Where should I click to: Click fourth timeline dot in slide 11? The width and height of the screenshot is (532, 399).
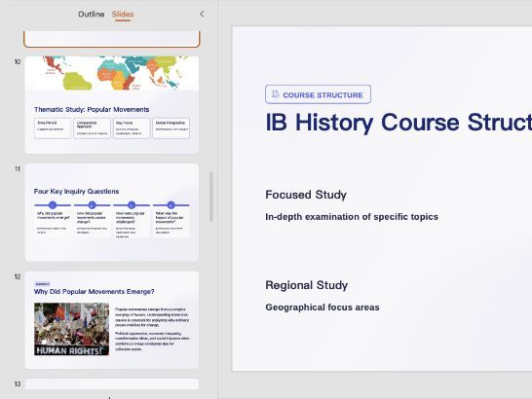171,204
